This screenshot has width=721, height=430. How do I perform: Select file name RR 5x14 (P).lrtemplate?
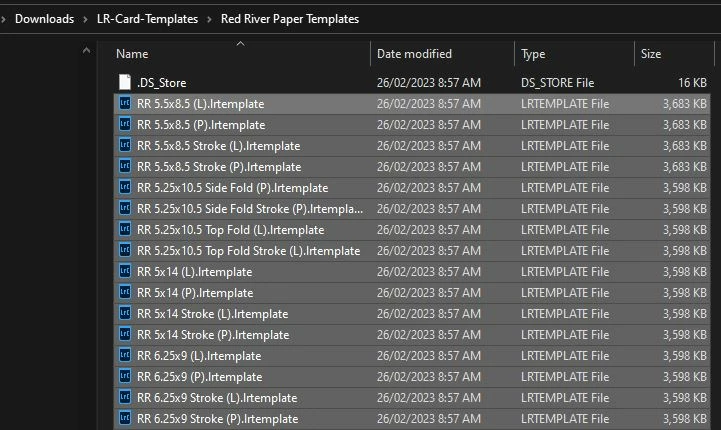(195, 293)
